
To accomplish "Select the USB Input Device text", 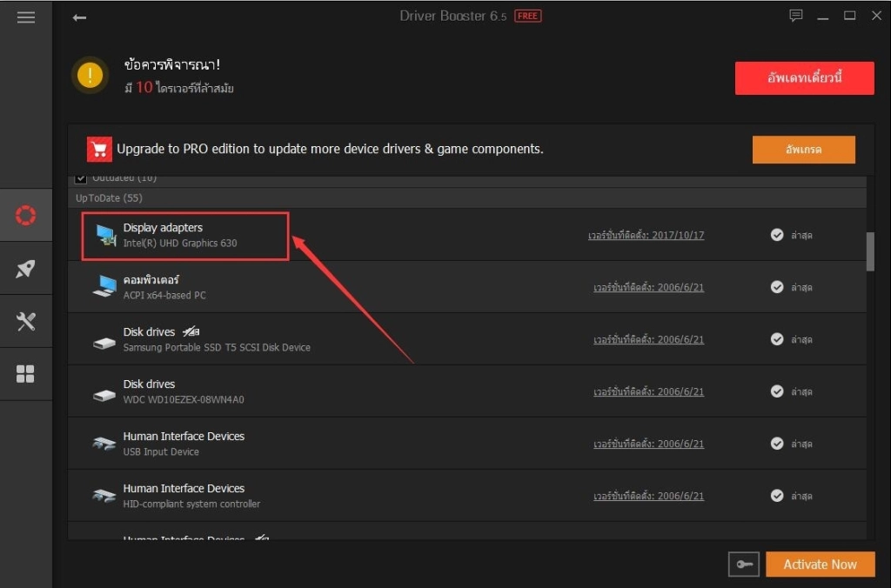I will pos(161,452).
